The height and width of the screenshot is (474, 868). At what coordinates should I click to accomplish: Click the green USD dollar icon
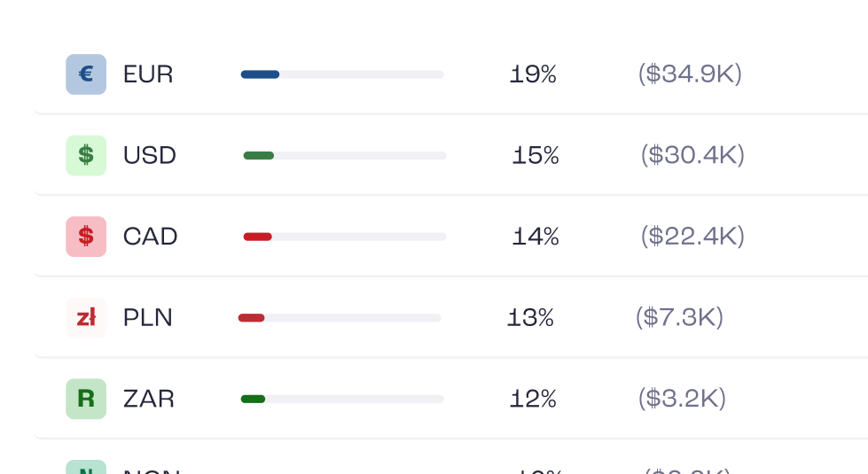click(86, 155)
